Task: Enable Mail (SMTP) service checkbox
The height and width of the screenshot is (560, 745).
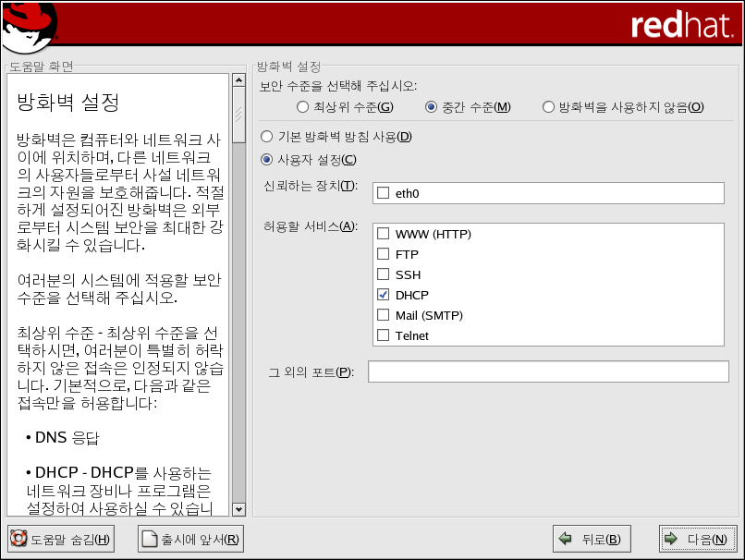Action: [383, 315]
